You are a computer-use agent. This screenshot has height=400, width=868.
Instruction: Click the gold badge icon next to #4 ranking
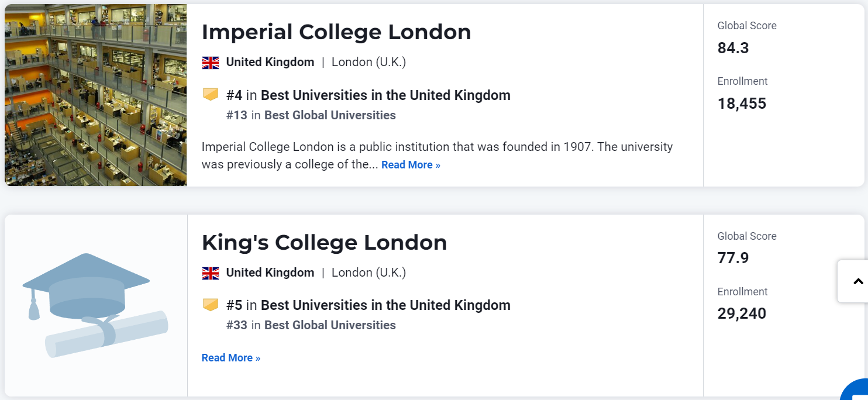[211, 94]
